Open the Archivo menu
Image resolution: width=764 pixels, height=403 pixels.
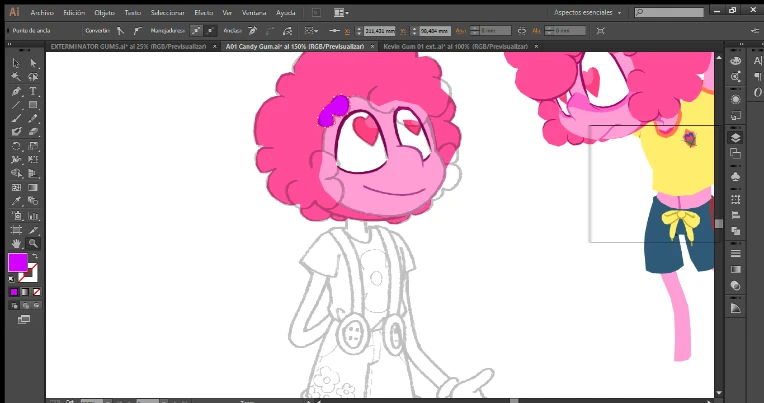point(42,13)
